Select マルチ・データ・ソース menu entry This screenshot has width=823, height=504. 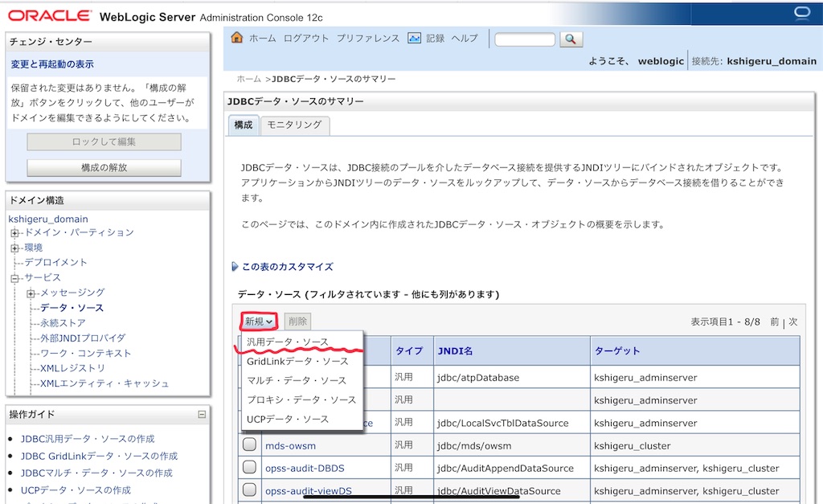coord(297,381)
